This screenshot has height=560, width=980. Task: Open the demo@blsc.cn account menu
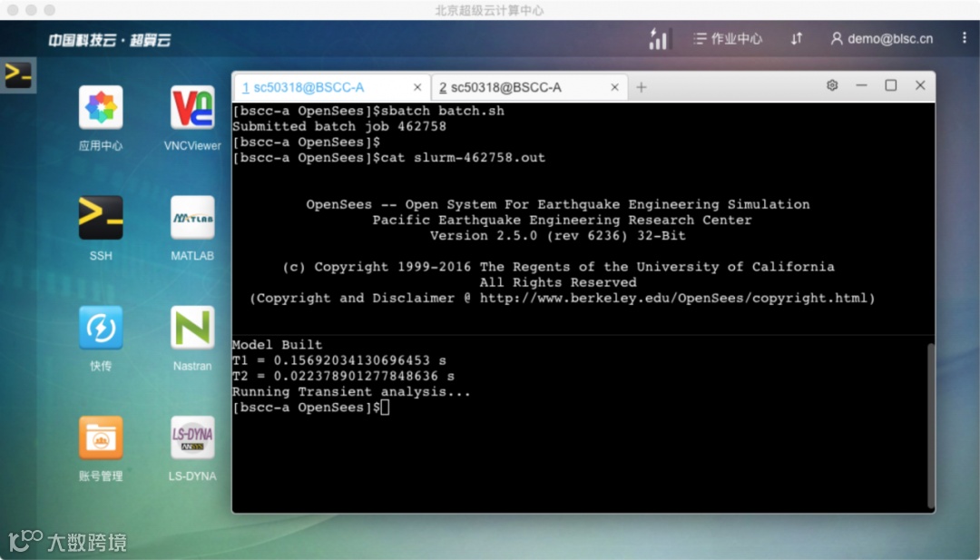[x=882, y=39]
